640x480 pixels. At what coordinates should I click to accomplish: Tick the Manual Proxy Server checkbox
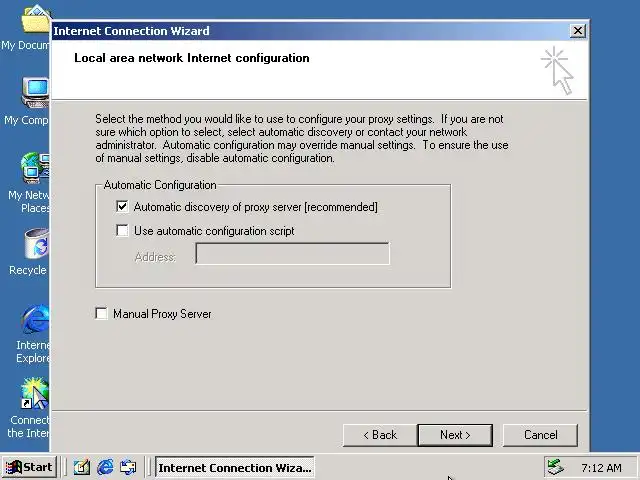[x=101, y=313]
